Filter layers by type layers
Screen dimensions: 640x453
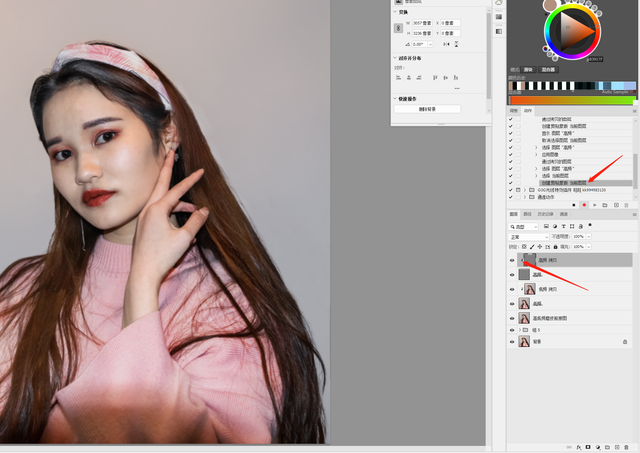tap(563, 226)
